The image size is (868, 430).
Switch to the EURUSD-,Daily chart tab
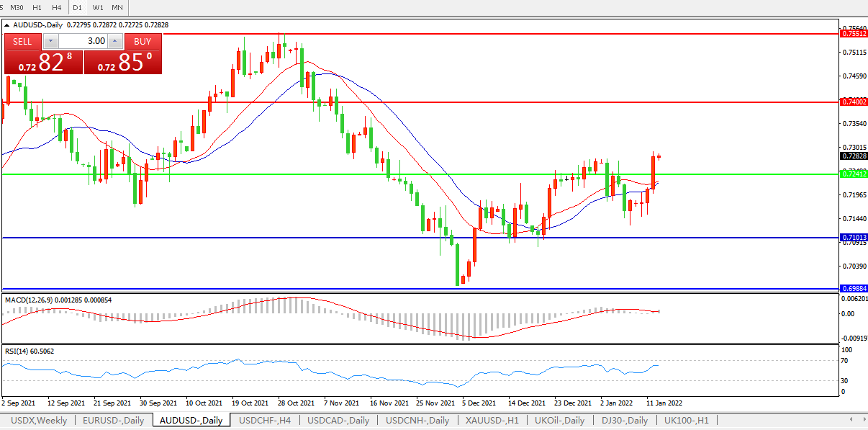click(113, 421)
